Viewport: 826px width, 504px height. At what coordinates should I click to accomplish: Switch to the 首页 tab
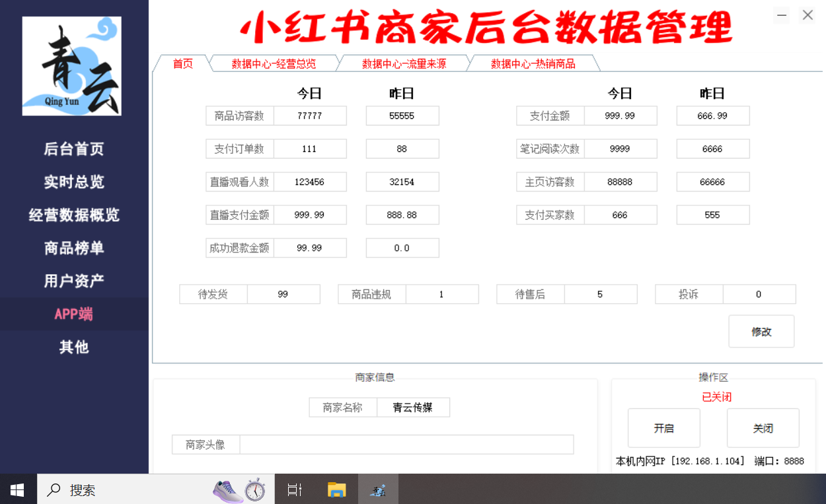[182, 63]
